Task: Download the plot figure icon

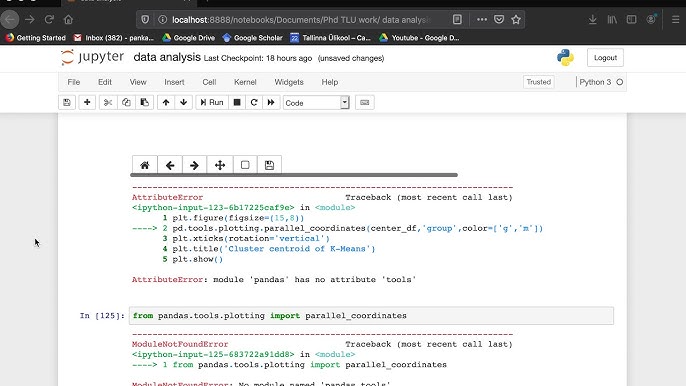Action: [x=270, y=165]
